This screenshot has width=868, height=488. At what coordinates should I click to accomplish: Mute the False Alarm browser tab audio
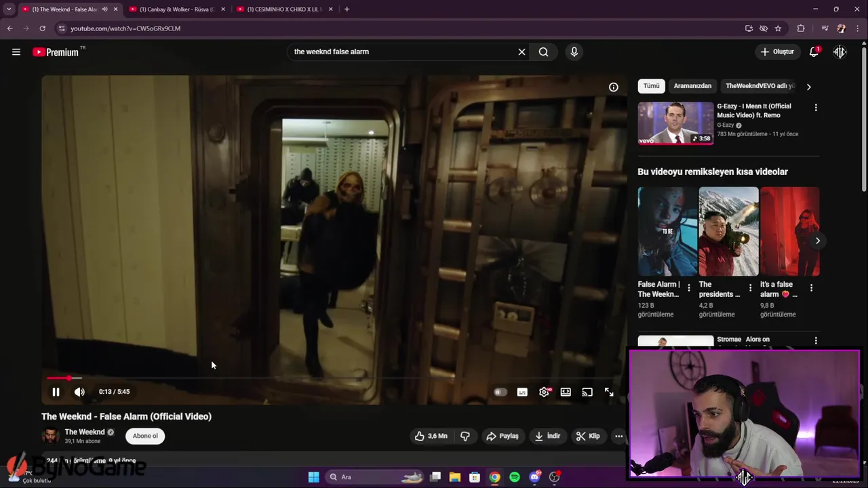tap(104, 9)
